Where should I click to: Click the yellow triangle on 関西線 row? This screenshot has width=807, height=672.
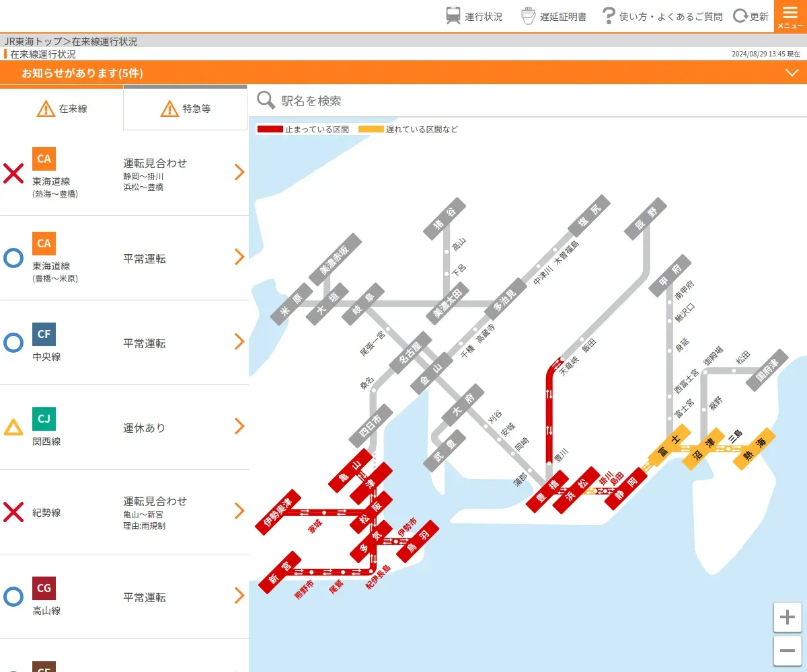pyautogui.click(x=13, y=427)
